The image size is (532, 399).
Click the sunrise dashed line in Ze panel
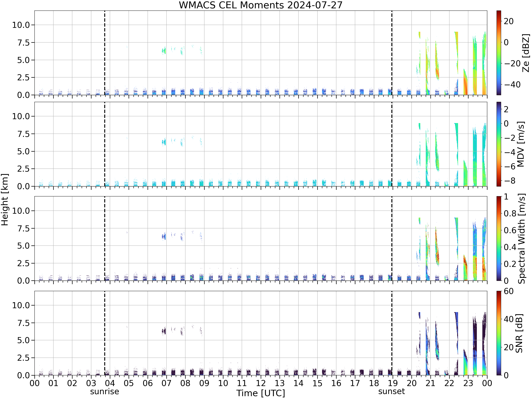tap(105, 53)
